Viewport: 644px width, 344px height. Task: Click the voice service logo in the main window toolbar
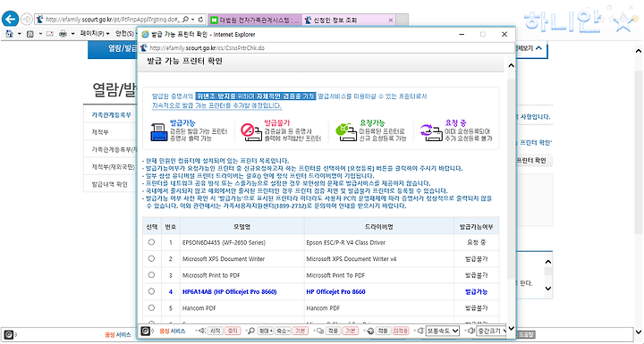pyautogui.click(x=9, y=334)
